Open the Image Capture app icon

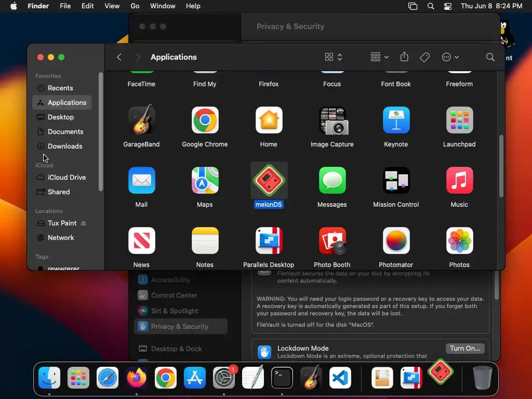333,121
